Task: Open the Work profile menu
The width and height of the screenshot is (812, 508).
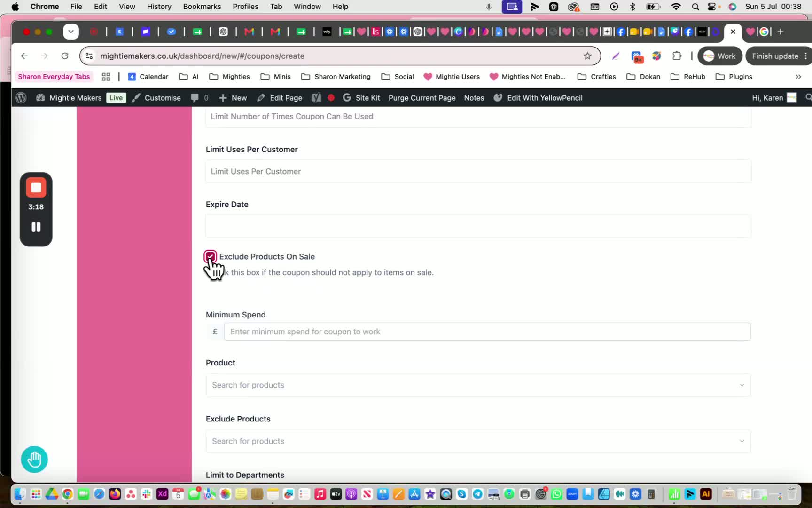Action: [x=720, y=56]
